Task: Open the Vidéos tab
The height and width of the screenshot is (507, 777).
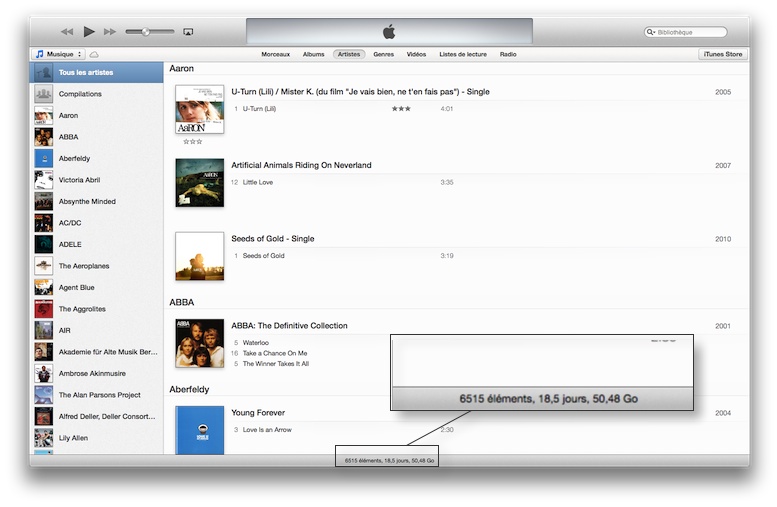Action: tap(416, 54)
